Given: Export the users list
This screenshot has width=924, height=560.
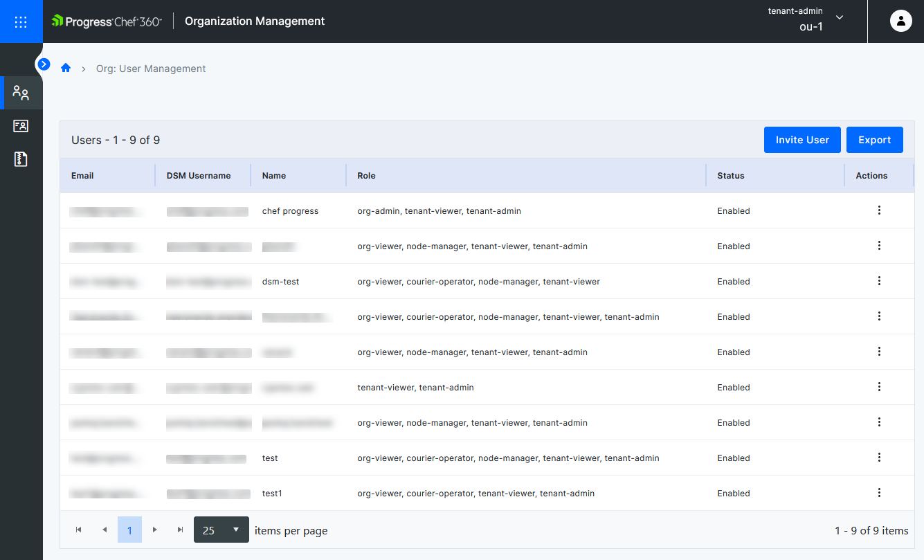Looking at the screenshot, I should pyautogui.click(x=874, y=139).
